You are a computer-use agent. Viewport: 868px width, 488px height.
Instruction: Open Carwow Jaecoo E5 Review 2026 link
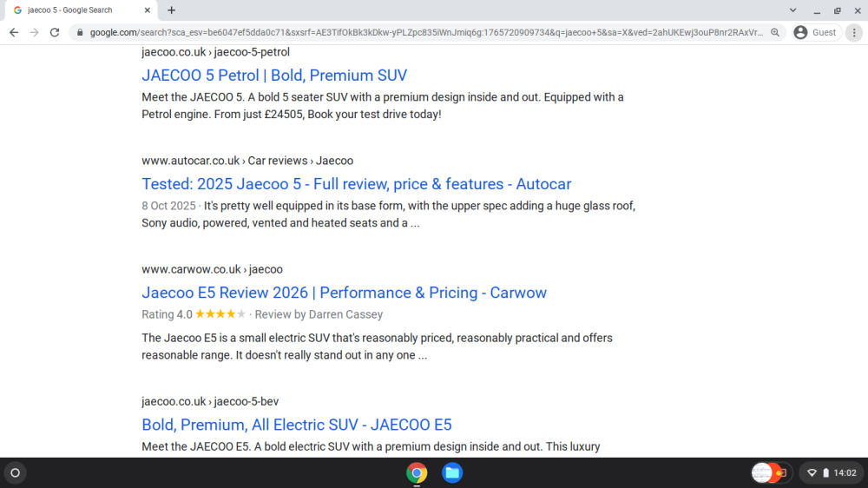pyautogui.click(x=345, y=293)
